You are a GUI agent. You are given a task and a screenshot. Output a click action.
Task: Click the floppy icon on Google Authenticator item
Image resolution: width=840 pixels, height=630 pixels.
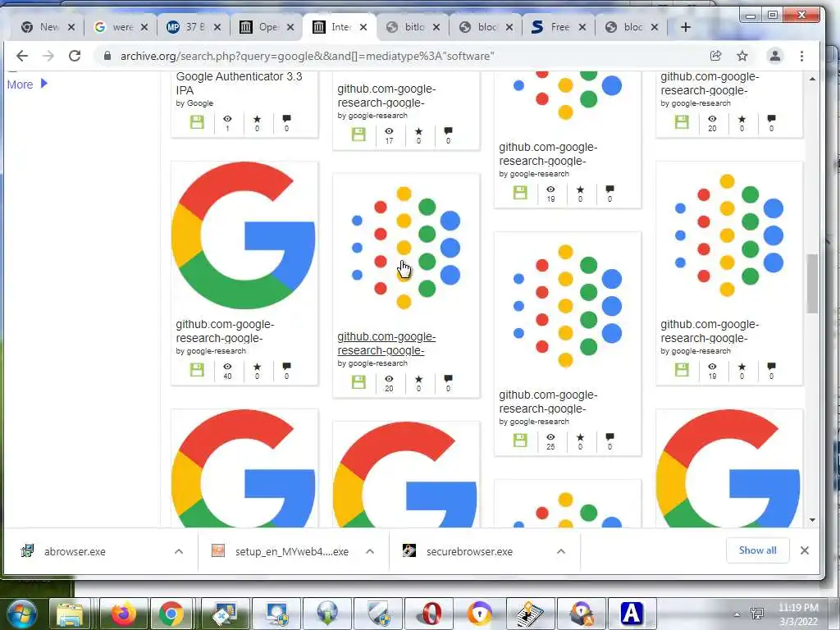click(x=197, y=122)
